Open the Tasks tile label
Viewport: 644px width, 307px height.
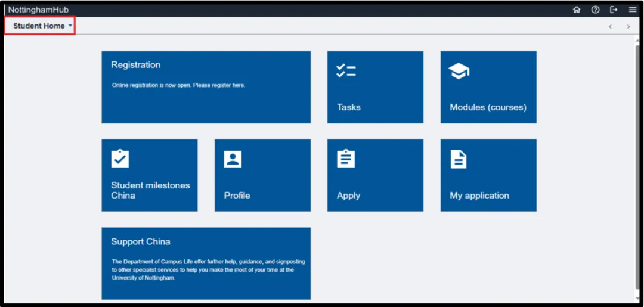(349, 107)
